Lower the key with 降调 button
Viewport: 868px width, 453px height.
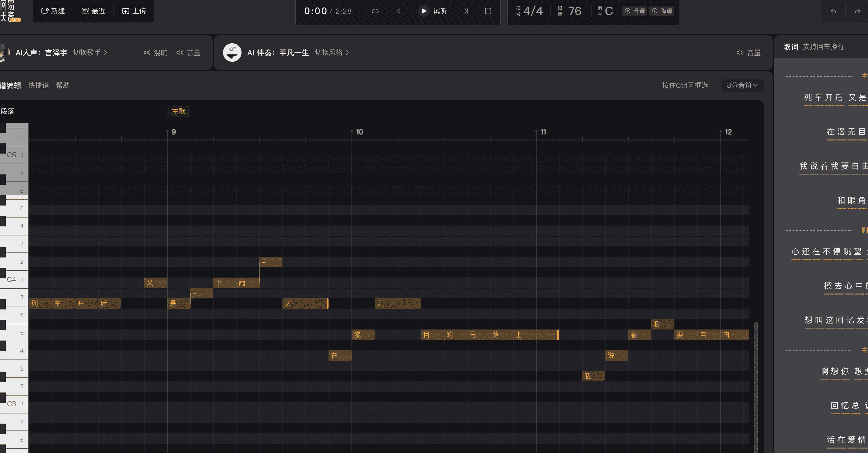click(662, 11)
